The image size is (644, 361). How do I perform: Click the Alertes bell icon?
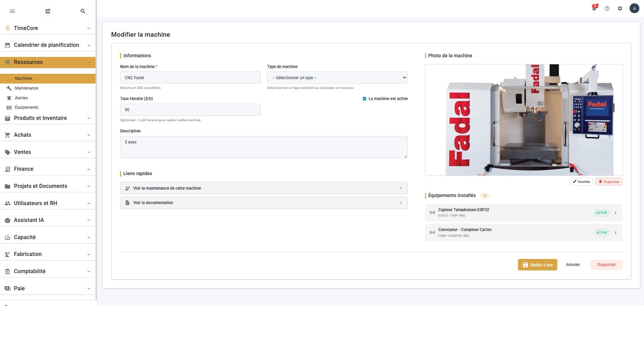(x=9, y=98)
